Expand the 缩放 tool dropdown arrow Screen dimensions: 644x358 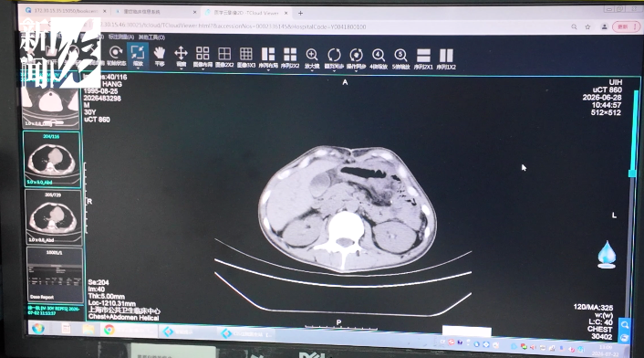[x=138, y=68]
